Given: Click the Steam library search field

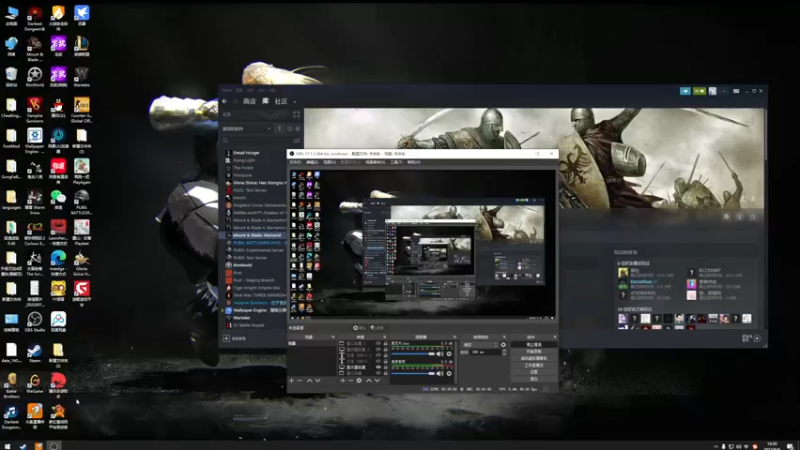Looking at the screenshot, I should click(257, 140).
